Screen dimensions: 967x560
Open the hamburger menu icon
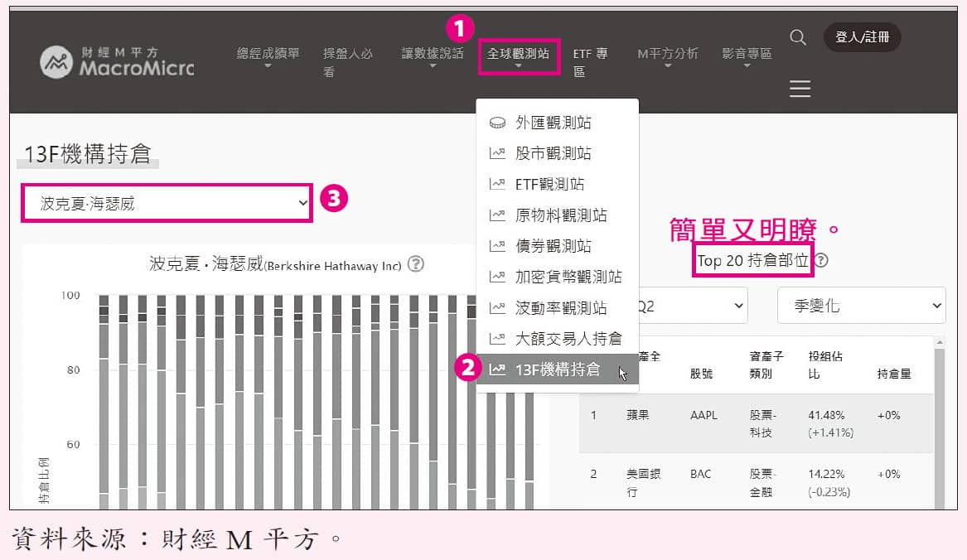click(x=800, y=89)
